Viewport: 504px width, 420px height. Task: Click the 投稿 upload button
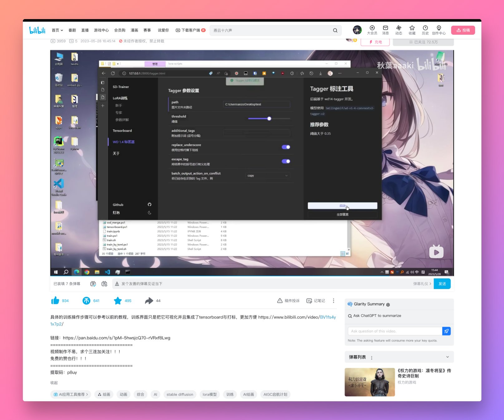463,30
